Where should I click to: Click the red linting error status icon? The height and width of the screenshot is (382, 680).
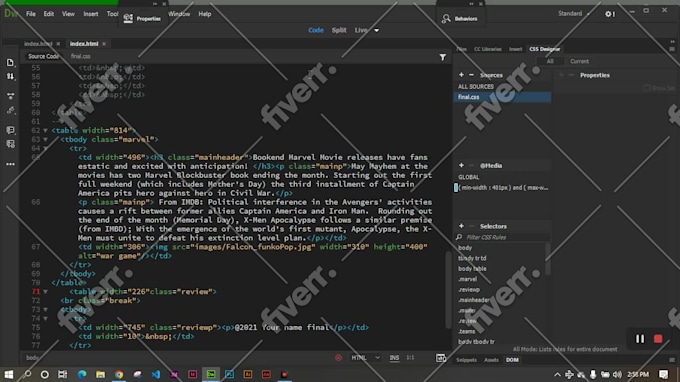pyautogui.click(x=338, y=358)
